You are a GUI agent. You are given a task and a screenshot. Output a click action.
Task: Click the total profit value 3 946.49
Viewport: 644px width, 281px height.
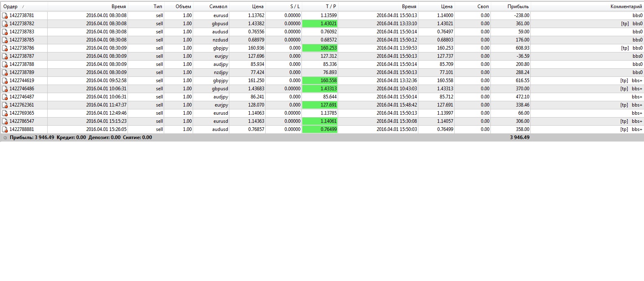519,137
